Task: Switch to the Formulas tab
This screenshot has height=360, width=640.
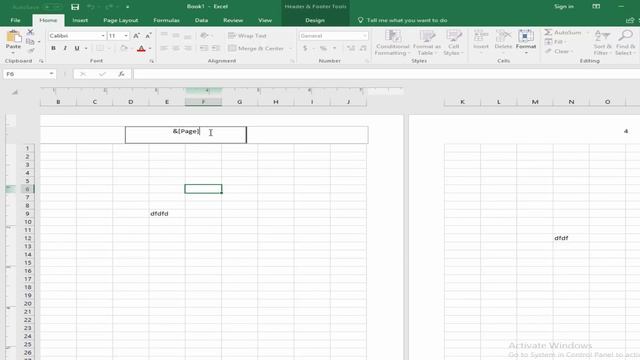Action: (166, 20)
